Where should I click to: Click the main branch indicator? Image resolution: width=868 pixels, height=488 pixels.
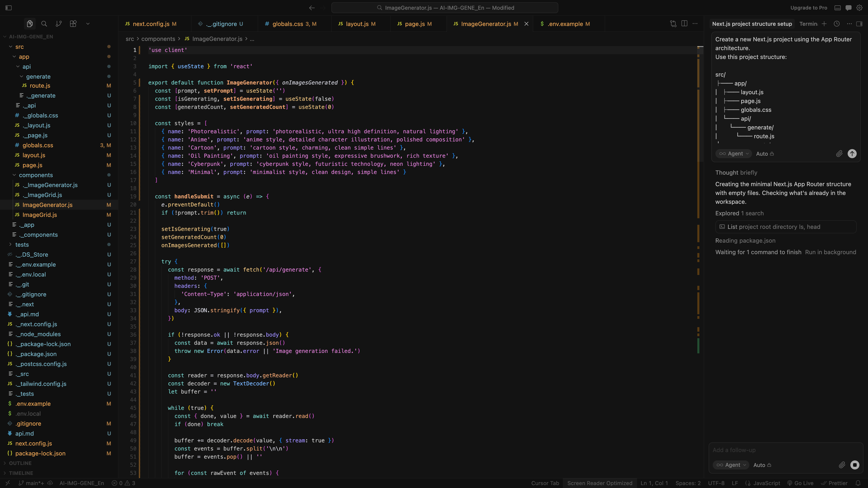click(31, 483)
